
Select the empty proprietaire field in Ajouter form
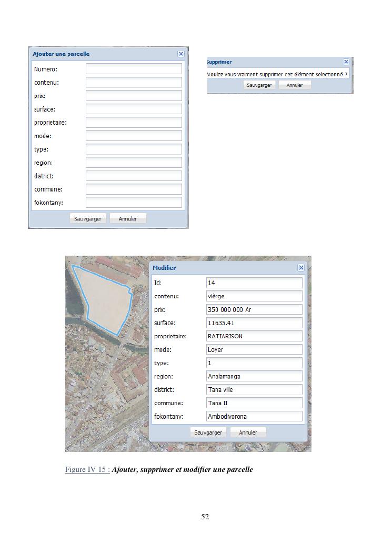pyautogui.click(x=134, y=123)
